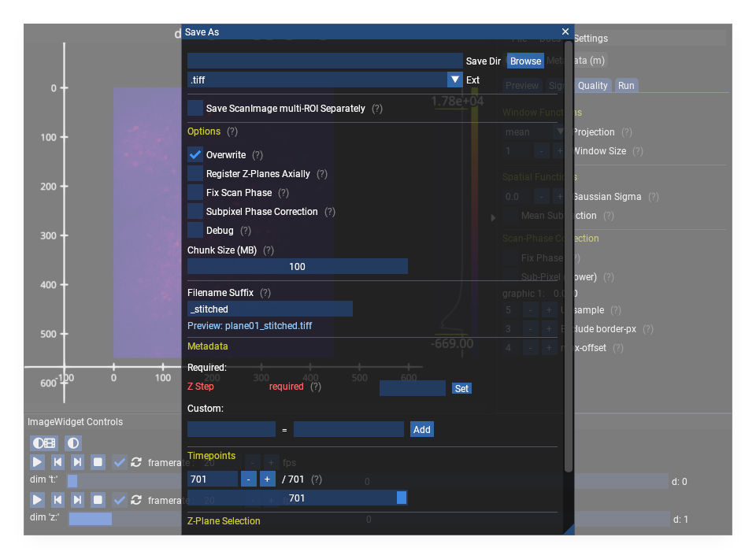Enable Register Z-Planes Axially

[x=195, y=174]
